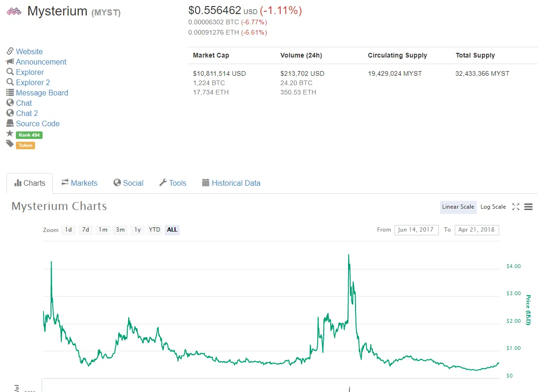The height and width of the screenshot is (392, 538).
Task: Open the first Explorer link
Action: [x=30, y=72]
